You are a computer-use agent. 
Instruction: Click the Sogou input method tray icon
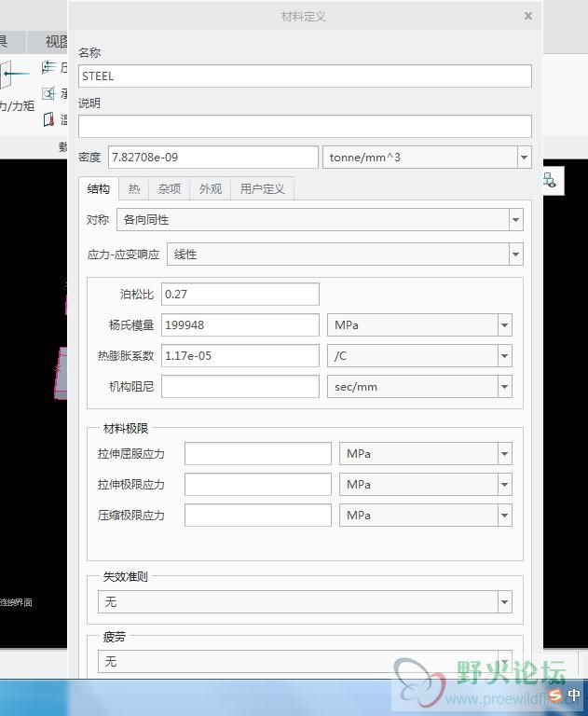coord(555,695)
